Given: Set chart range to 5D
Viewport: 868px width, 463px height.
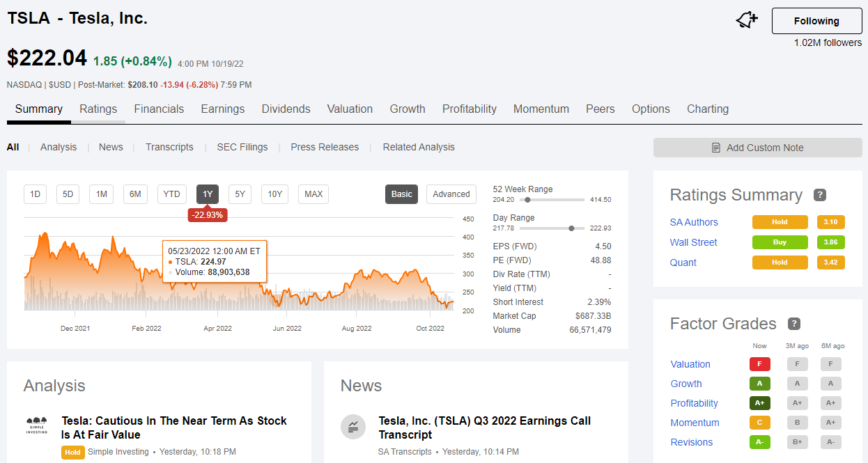Looking at the screenshot, I should tap(68, 194).
